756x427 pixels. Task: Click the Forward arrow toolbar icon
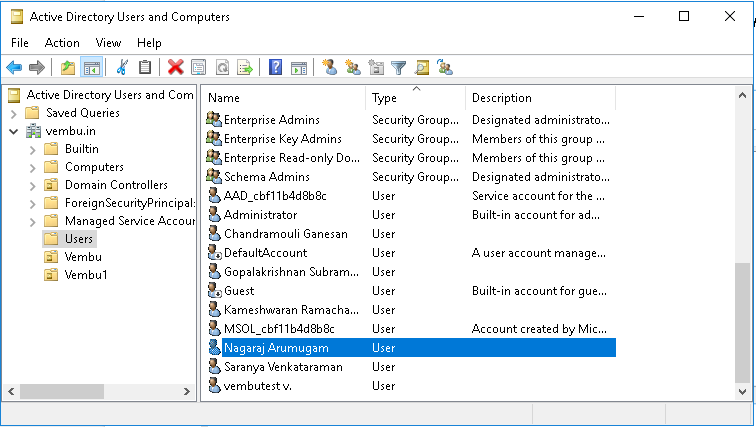(37, 67)
